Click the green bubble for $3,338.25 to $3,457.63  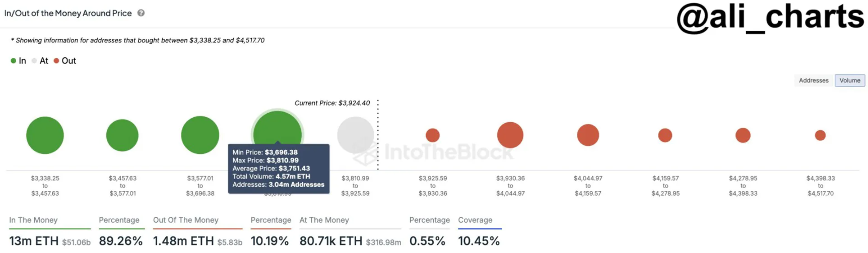[x=45, y=135]
